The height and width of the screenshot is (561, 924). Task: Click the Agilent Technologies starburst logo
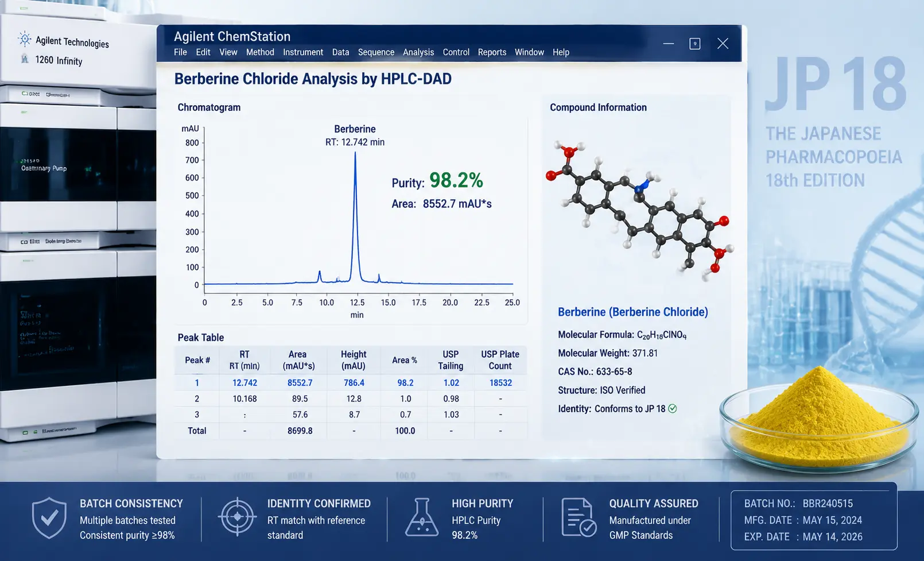[x=25, y=39]
